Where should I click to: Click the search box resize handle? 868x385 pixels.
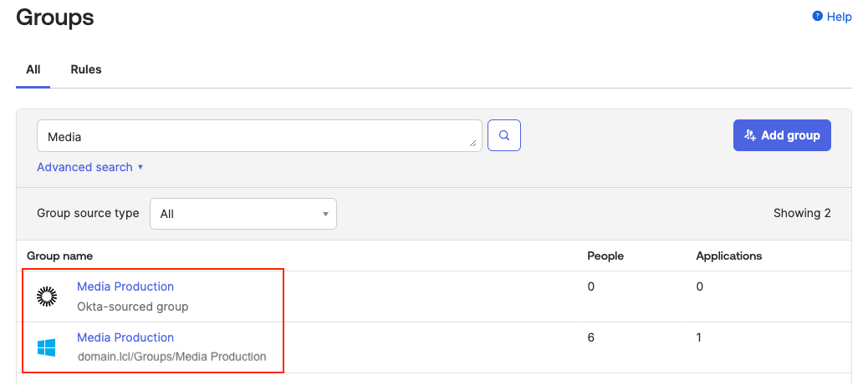473,144
